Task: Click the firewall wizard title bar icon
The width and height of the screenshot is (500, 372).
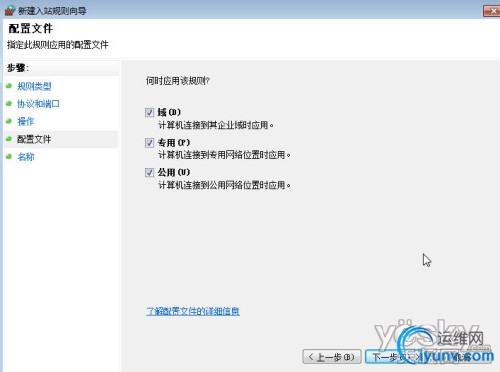Action: tap(10, 10)
